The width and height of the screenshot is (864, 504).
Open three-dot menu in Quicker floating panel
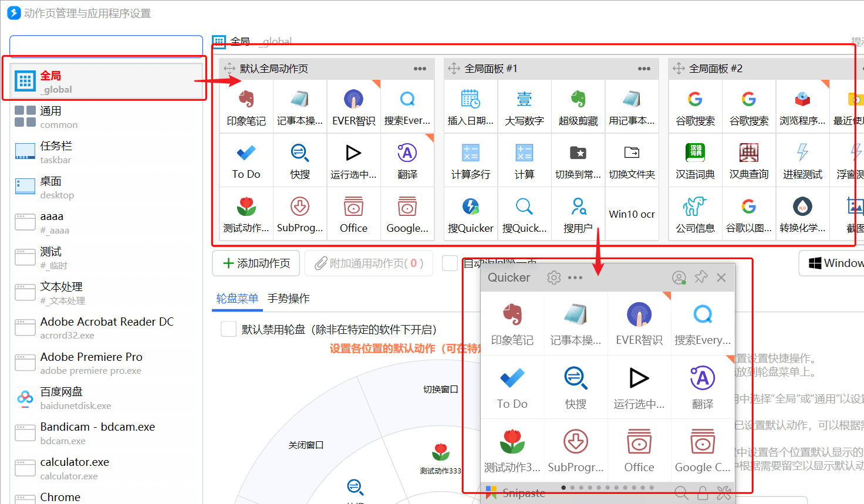(575, 278)
